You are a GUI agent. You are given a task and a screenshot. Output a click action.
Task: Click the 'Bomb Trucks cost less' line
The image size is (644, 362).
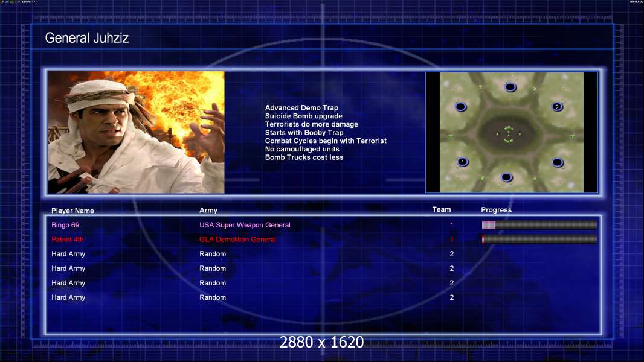click(304, 157)
